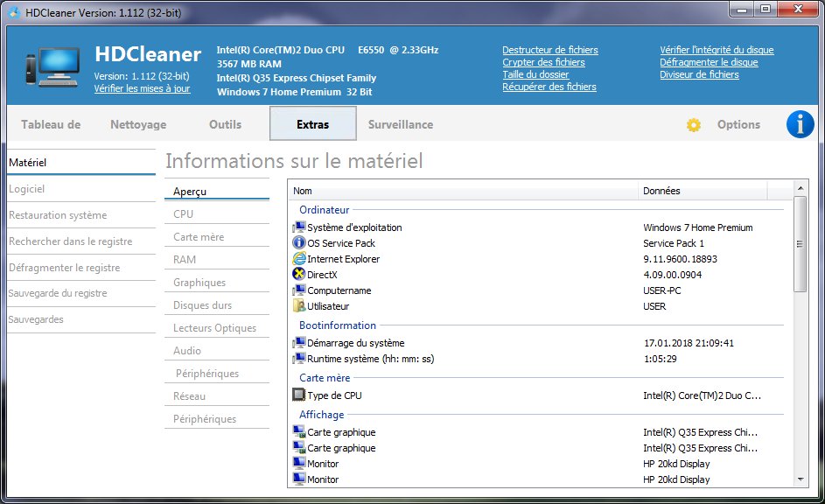Viewport: 825px width, 504px height.
Task: Open Défragmenter le registre
Action: pyautogui.click(x=81, y=268)
